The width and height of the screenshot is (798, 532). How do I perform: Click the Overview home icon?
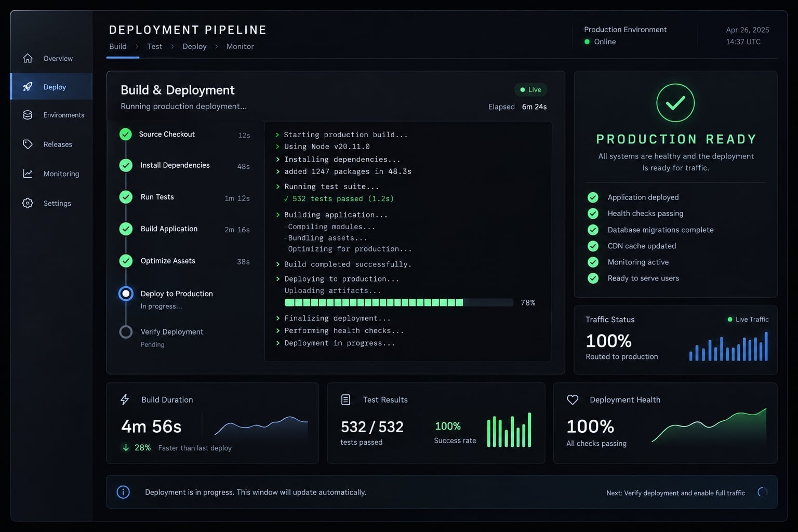click(28, 58)
